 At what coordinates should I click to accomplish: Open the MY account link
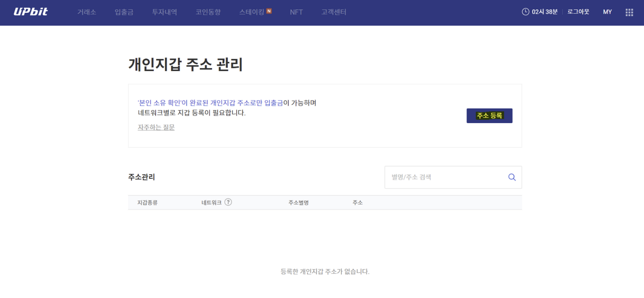point(607,12)
